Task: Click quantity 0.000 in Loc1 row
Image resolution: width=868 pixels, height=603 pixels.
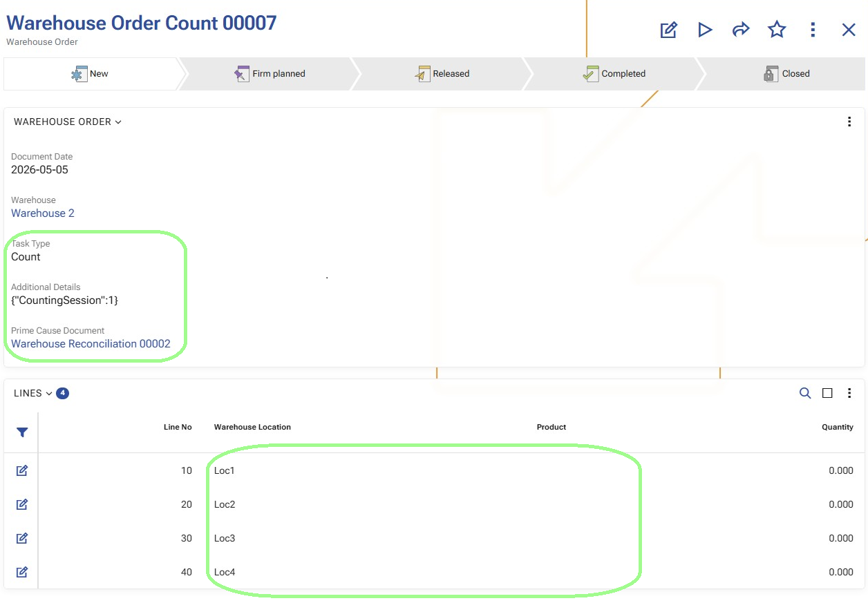Action: pyautogui.click(x=841, y=470)
